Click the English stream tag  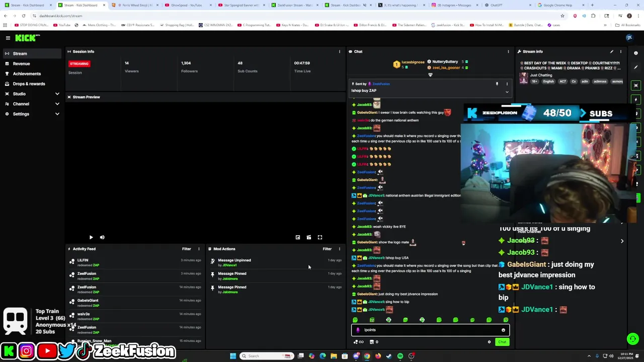(x=548, y=81)
